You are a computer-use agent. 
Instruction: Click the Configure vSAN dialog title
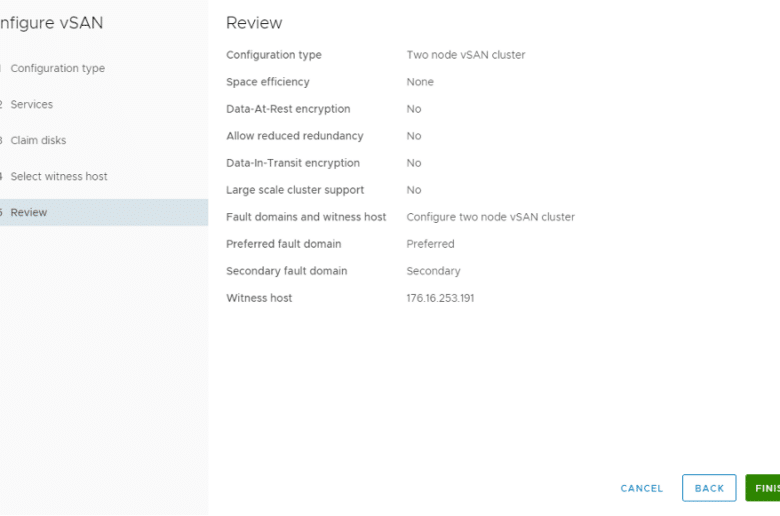[x=51, y=23]
